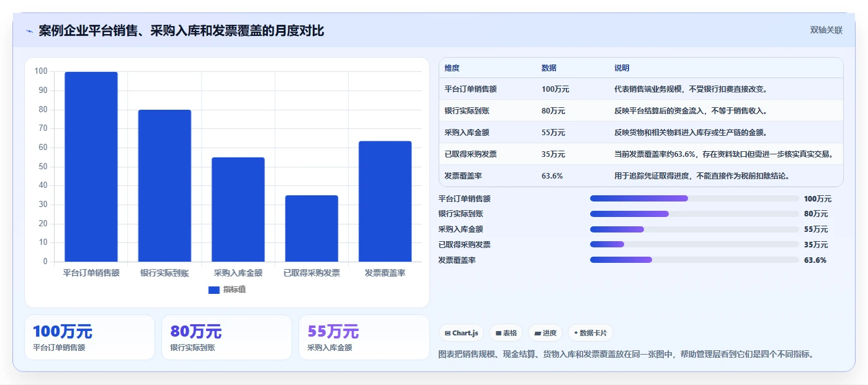
Task: Click the description starting 反映货物和相关物料
Action: pos(691,132)
